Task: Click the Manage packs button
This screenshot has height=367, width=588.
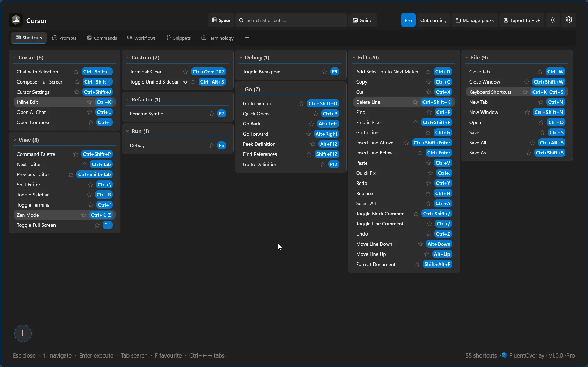Action: pos(475,20)
